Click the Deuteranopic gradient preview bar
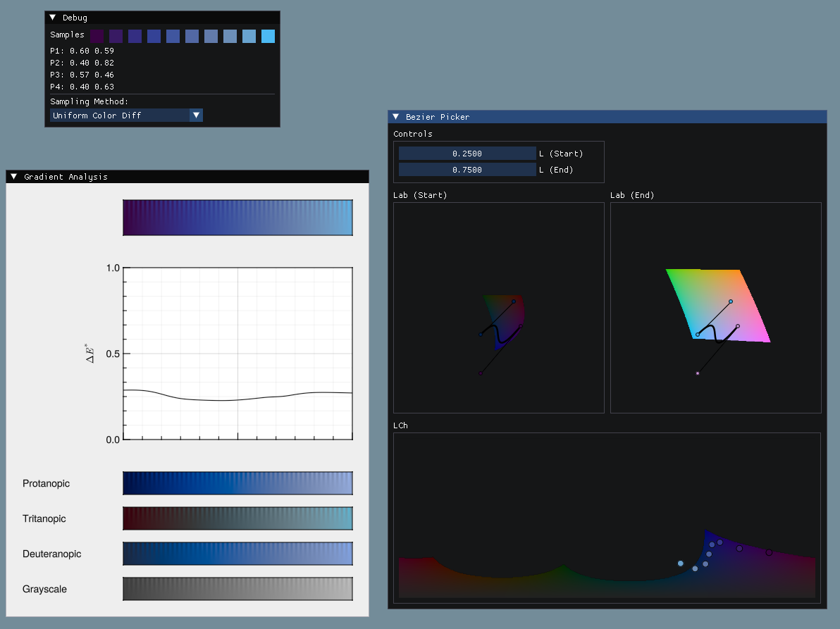The image size is (840, 629). (238, 554)
